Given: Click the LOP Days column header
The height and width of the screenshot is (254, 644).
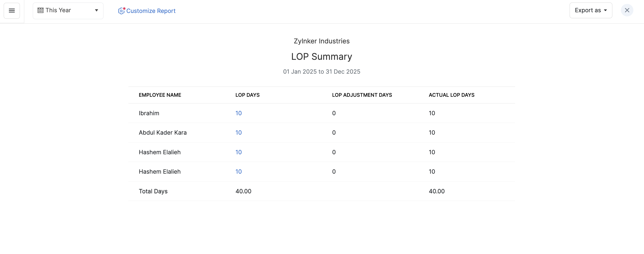Looking at the screenshot, I should click(x=247, y=95).
